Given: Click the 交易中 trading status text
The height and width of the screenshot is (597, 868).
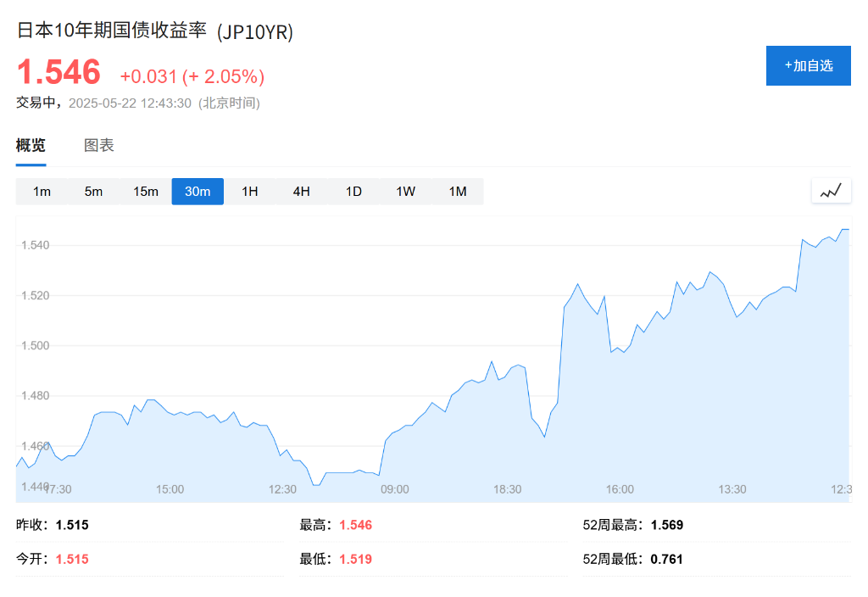Looking at the screenshot, I should [36, 103].
